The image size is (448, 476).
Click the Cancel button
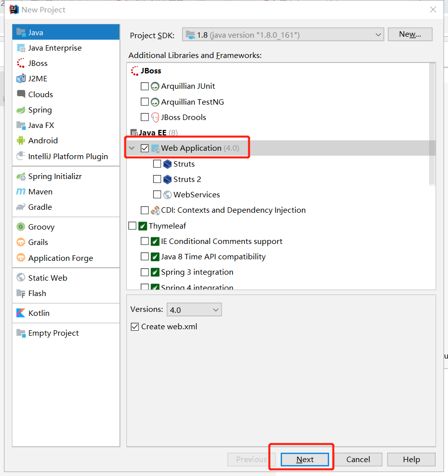point(358,459)
